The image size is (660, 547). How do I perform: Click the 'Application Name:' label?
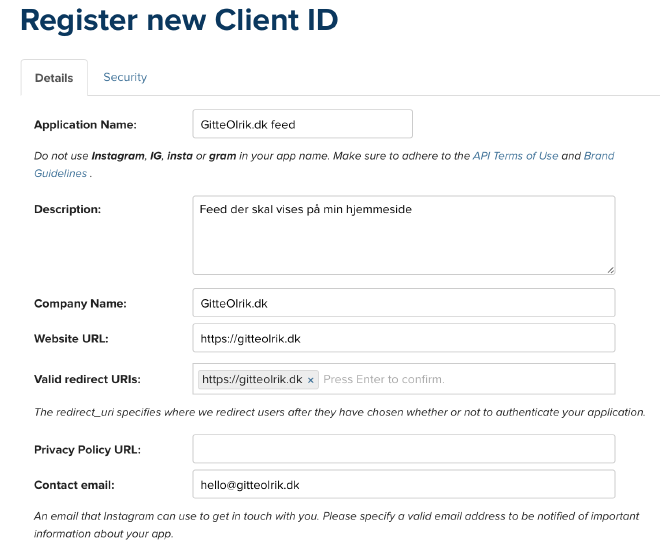coord(85,125)
